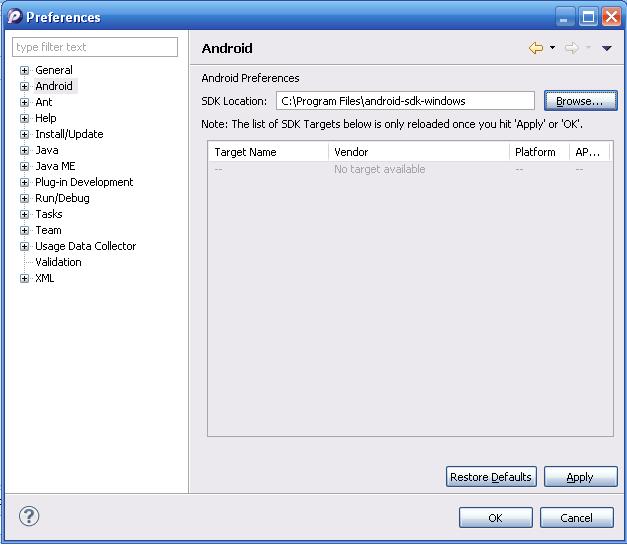Viewport: 627px width, 545px height.
Task: Maximize the Preferences window
Action: coord(588,17)
